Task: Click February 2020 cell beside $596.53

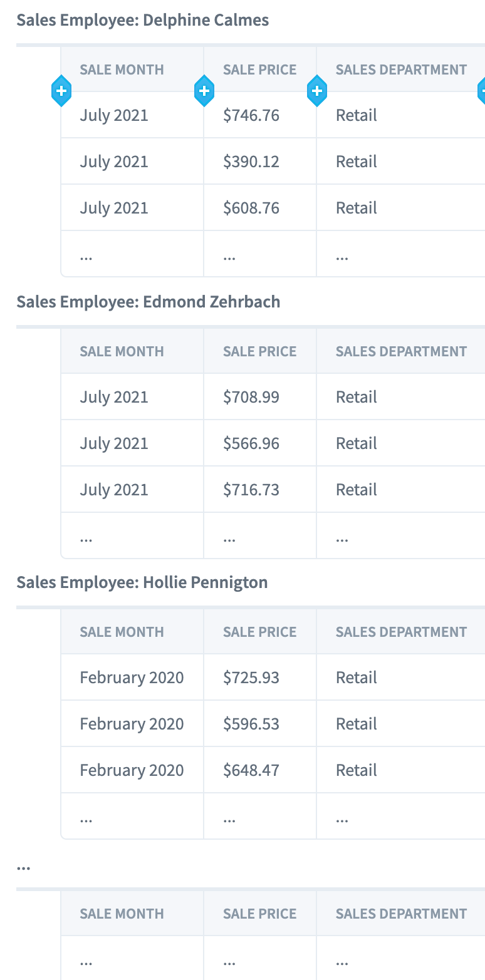Action: [x=132, y=724]
